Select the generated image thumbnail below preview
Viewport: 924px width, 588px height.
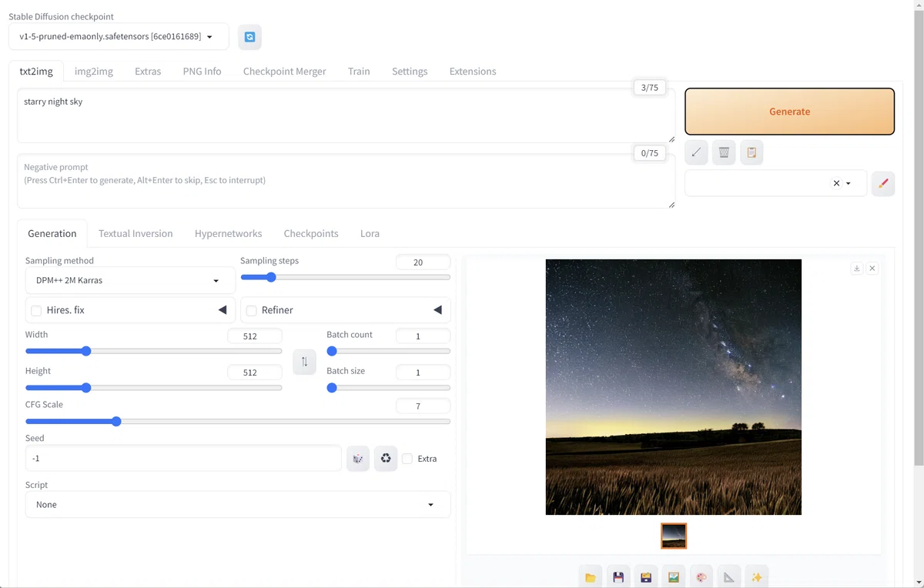coord(674,536)
